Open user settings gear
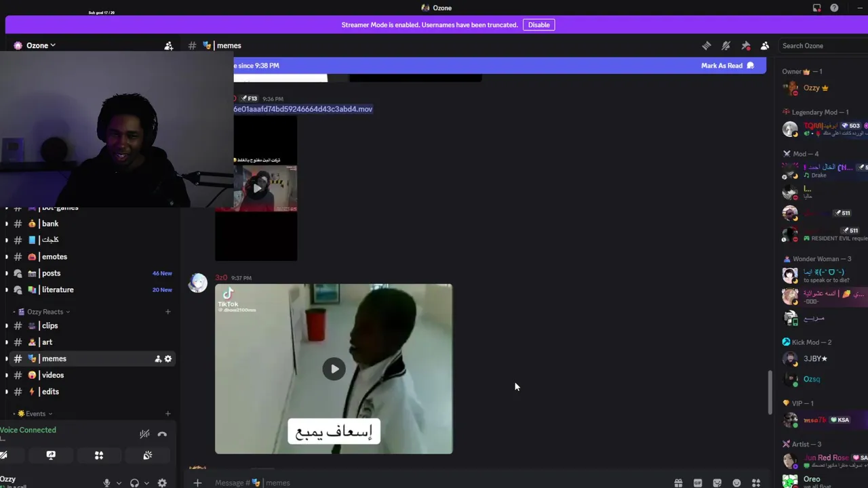The width and height of the screenshot is (868, 488). click(x=162, y=483)
